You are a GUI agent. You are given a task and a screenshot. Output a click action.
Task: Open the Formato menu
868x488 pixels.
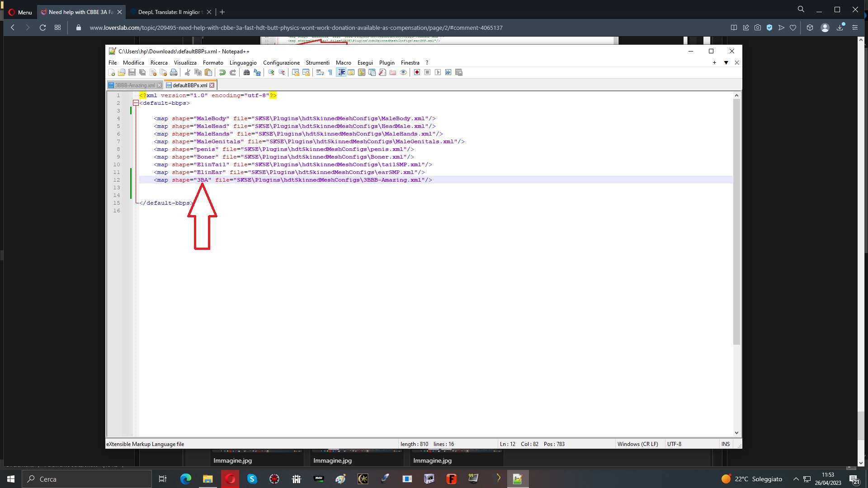[x=213, y=63]
